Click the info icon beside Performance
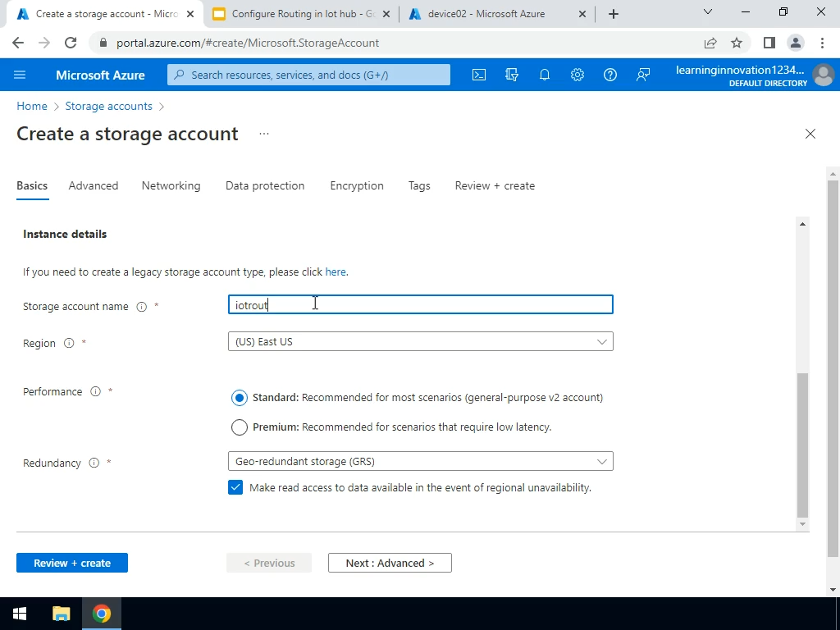 tap(95, 391)
